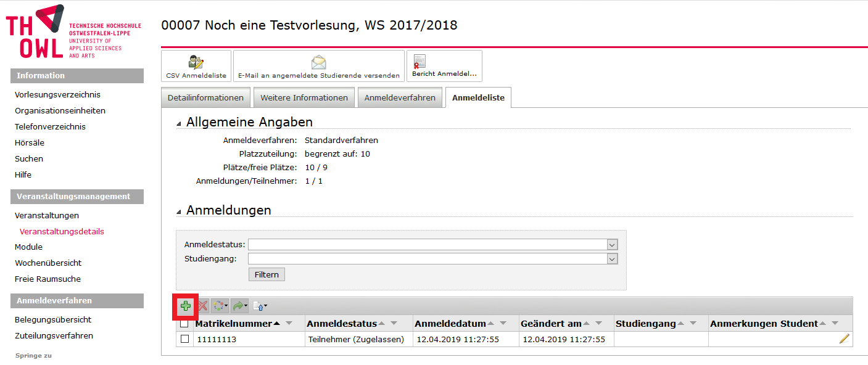Tick the checkbox for Matrikelnummer 11111113

pos(184,339)
